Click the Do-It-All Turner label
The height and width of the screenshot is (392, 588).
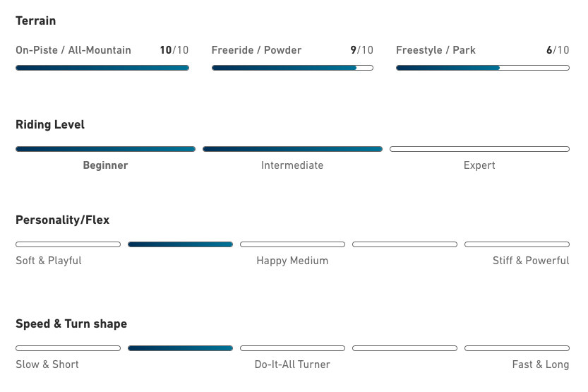(292, 364)
